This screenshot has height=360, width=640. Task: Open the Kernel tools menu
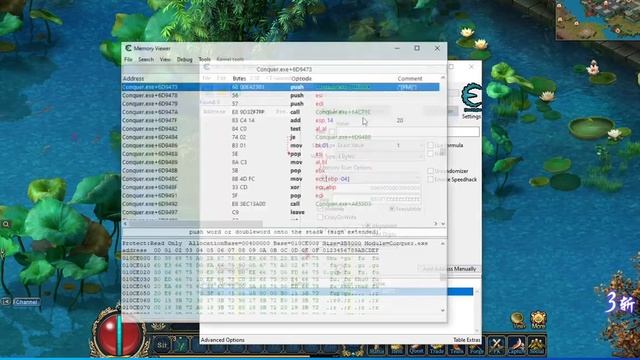pyautogui.click(x=230, y=60)
